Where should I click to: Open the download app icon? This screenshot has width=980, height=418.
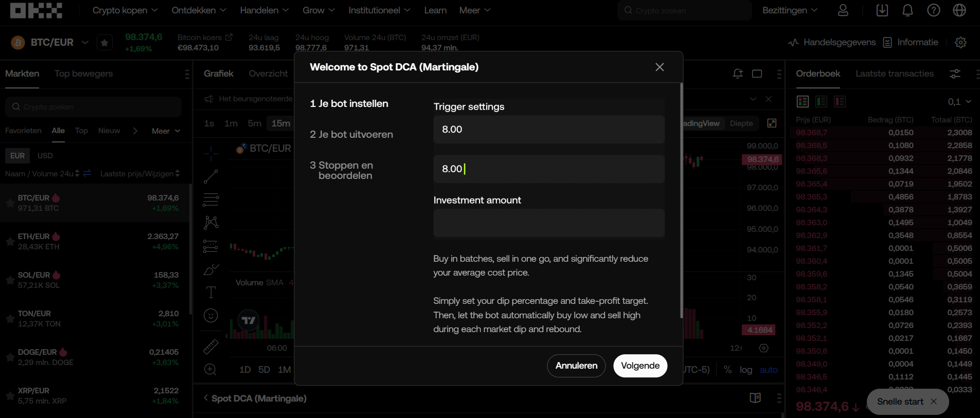pyautogui.click(x=882, y=10)
